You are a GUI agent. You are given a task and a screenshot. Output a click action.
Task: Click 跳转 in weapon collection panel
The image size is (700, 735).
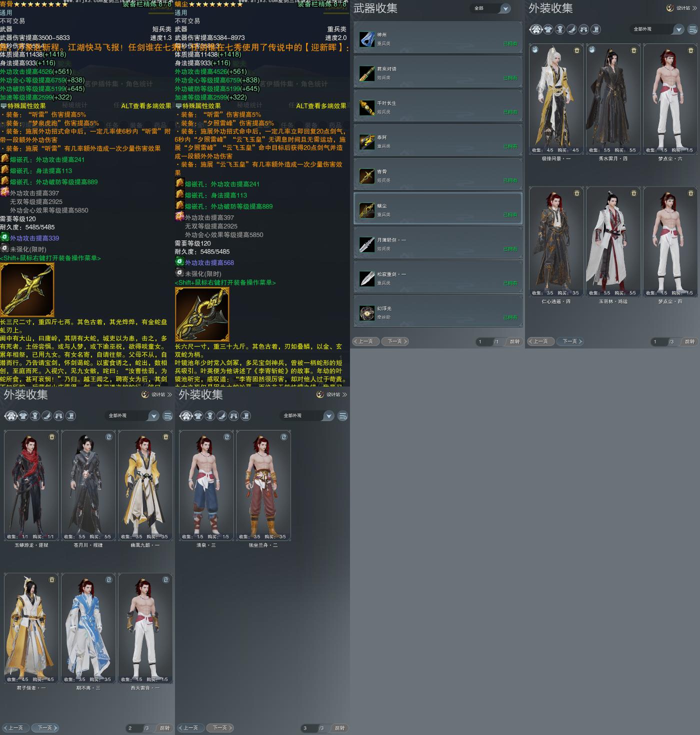(514, 342)
